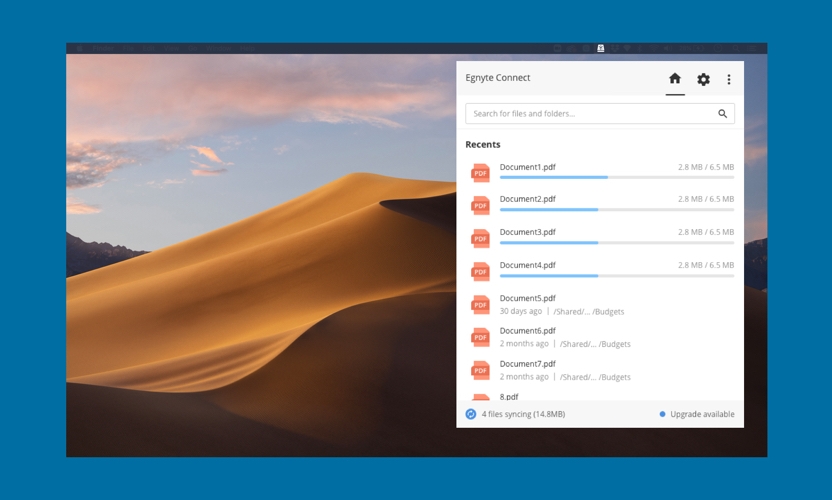The width and height of the screenshot is (832, 500).
Task: Click the PDF icon for Document2.pdf
Action: point(481,205)
